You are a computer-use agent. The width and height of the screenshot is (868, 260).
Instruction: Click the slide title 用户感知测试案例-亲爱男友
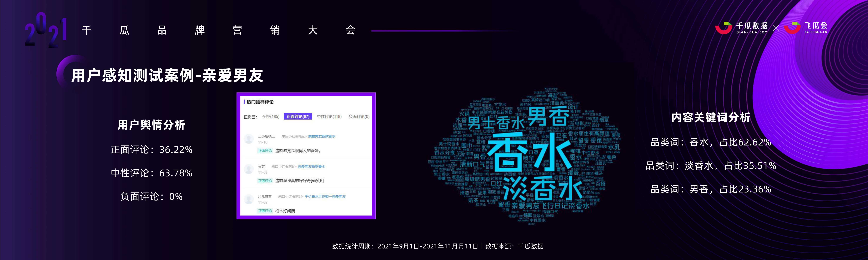tap(167, 75)
